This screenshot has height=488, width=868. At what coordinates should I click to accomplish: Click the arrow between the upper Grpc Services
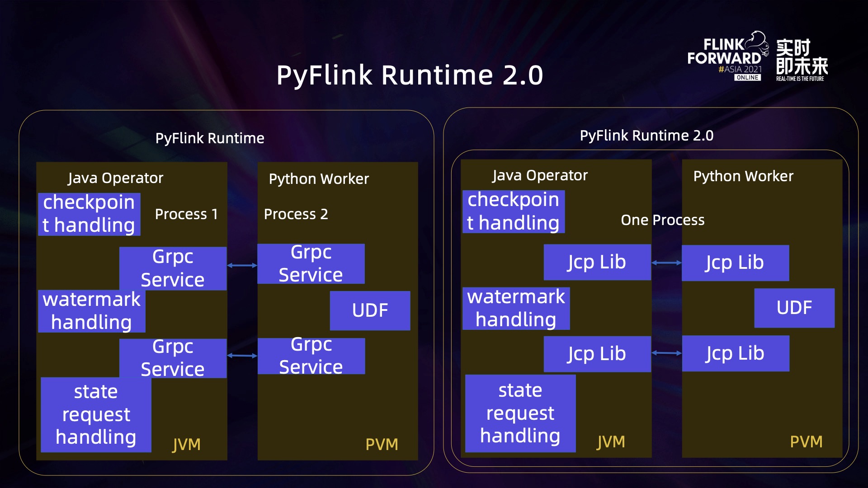pyautogui.click(x=241, y=266)
